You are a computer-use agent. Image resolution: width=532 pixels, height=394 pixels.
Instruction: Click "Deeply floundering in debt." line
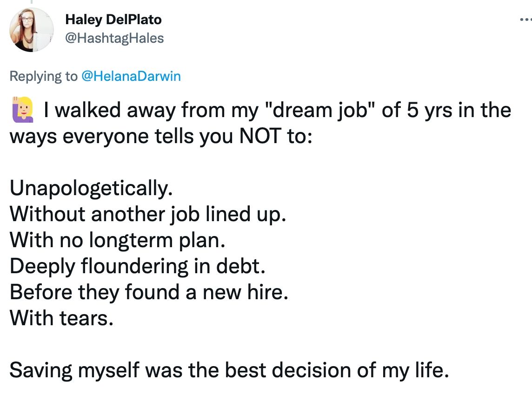138,266
